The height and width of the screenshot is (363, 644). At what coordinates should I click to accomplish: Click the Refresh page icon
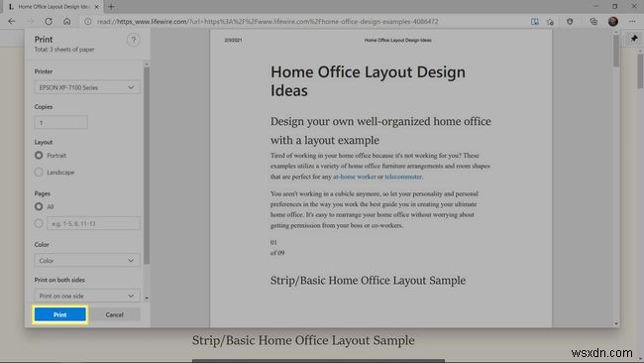tap(49, 22)
